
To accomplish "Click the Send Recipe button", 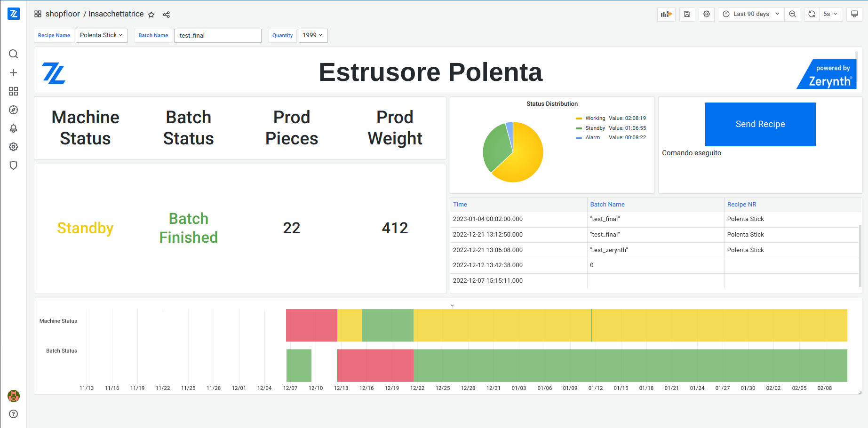I will tap(760, 124).
